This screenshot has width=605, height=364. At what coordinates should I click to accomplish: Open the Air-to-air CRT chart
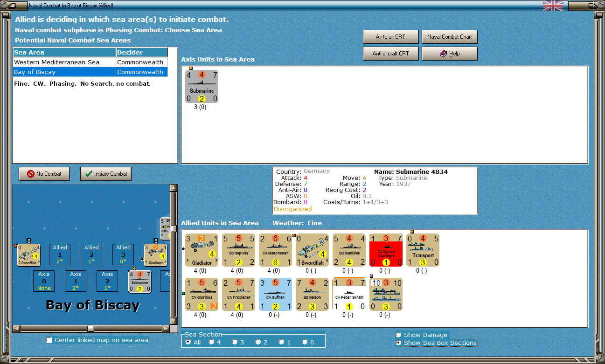click(x=390, y=37)
